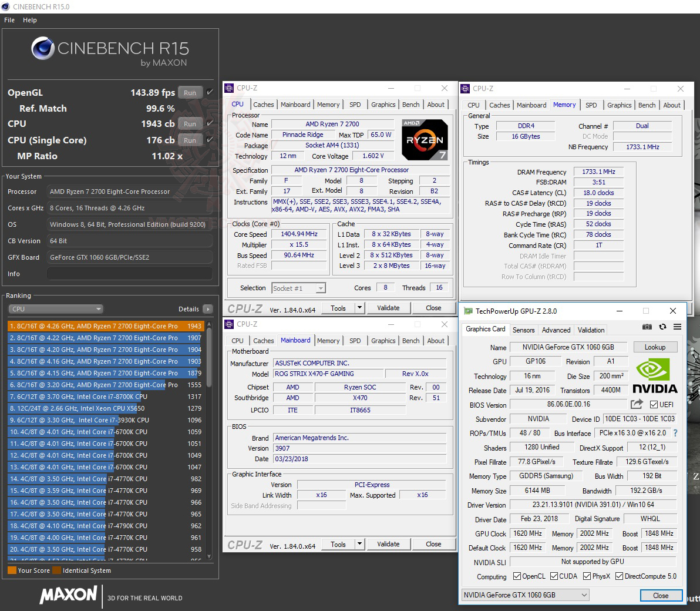The width and height of the screenshot is (700, 611).
Task: Click the Cinebench logo sphere icon
Action: point(43,48)
